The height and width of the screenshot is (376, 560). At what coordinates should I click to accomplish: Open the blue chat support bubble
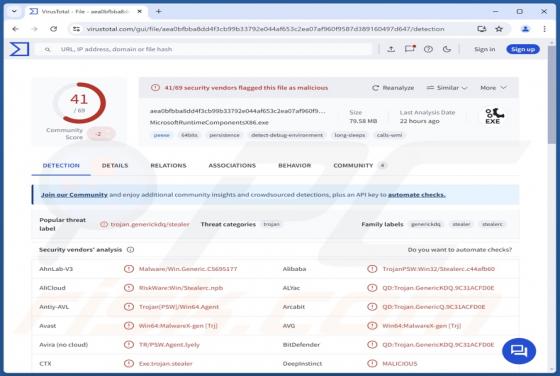[519, 351]
